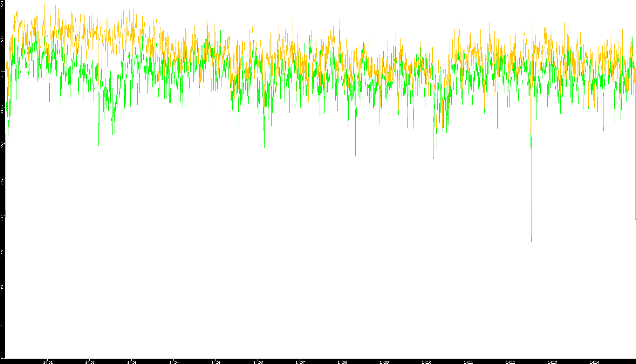The height and width of the screenshot is (364, 636).
Task: Click the 14:12 time axis label
Action: click(510, 362)
